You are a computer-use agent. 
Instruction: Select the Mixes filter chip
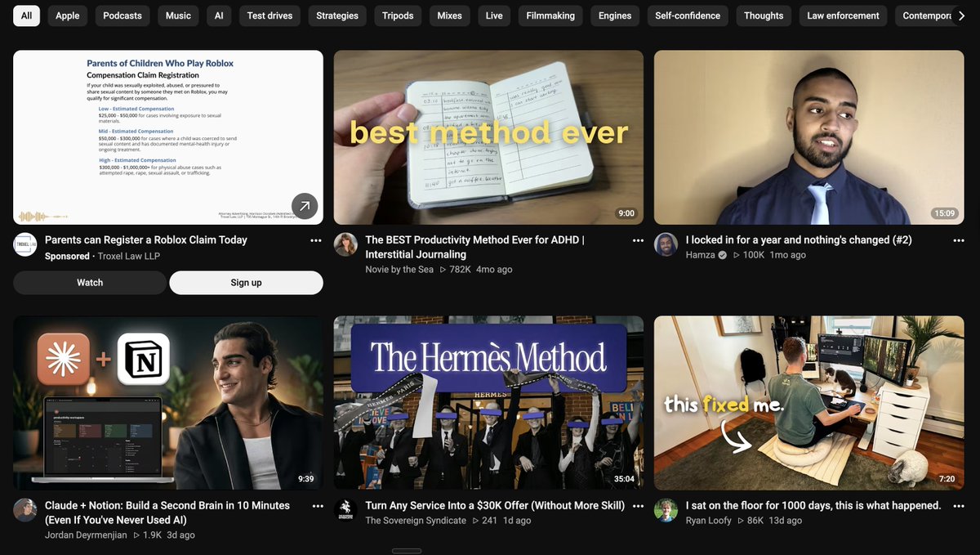(x=449, y=16)
